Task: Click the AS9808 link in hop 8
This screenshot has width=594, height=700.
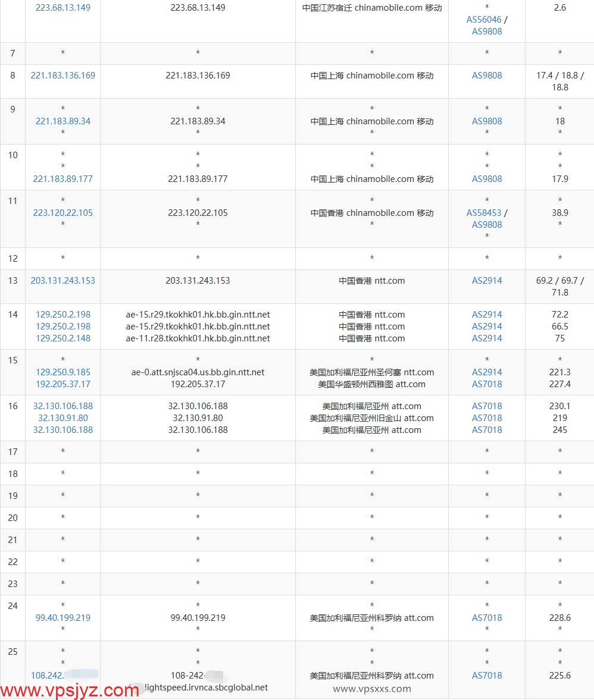Action: (x=487, y=76)
